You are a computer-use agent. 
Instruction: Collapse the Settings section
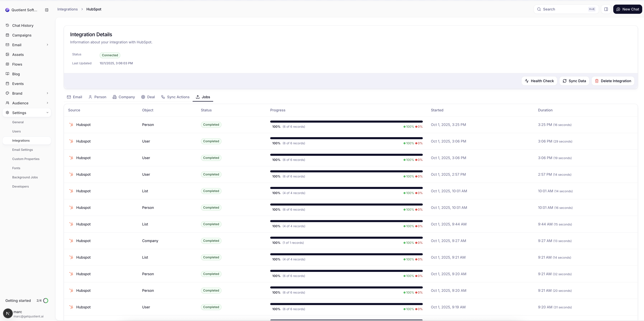pos(47,113)
